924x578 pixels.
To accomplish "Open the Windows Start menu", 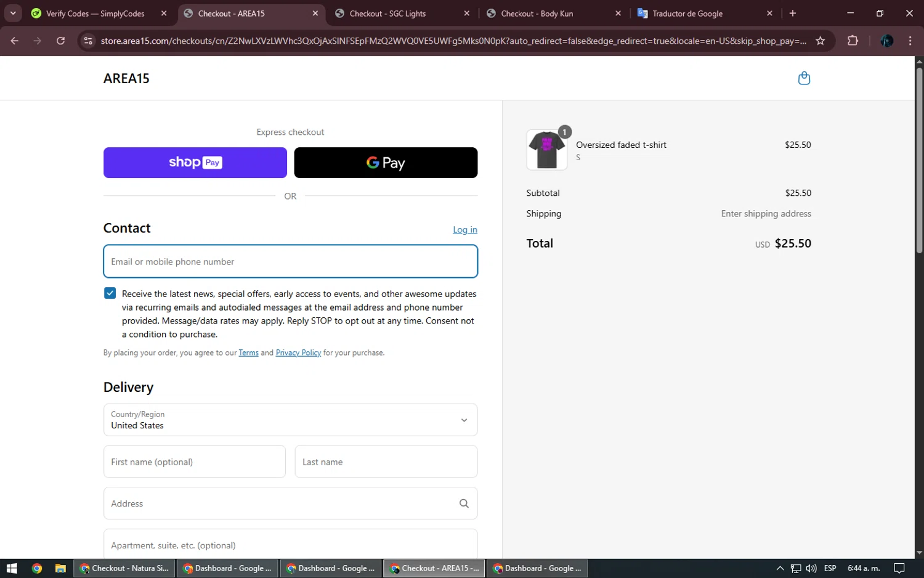I will click(12, 568).
